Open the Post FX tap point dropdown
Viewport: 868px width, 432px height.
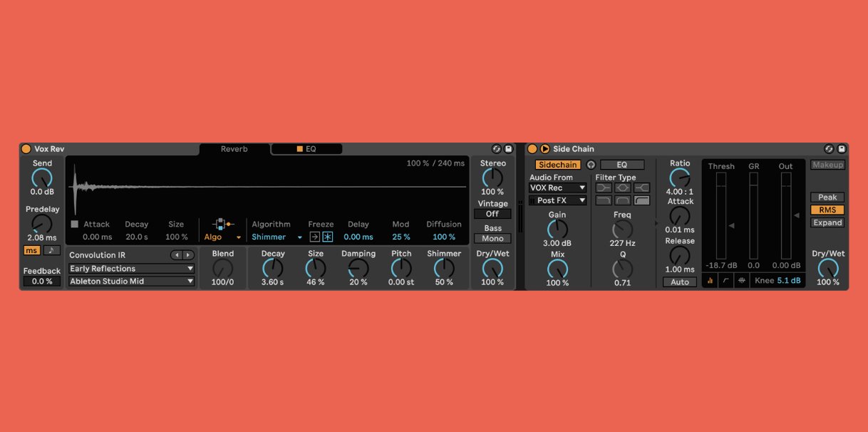pos(558,201)
